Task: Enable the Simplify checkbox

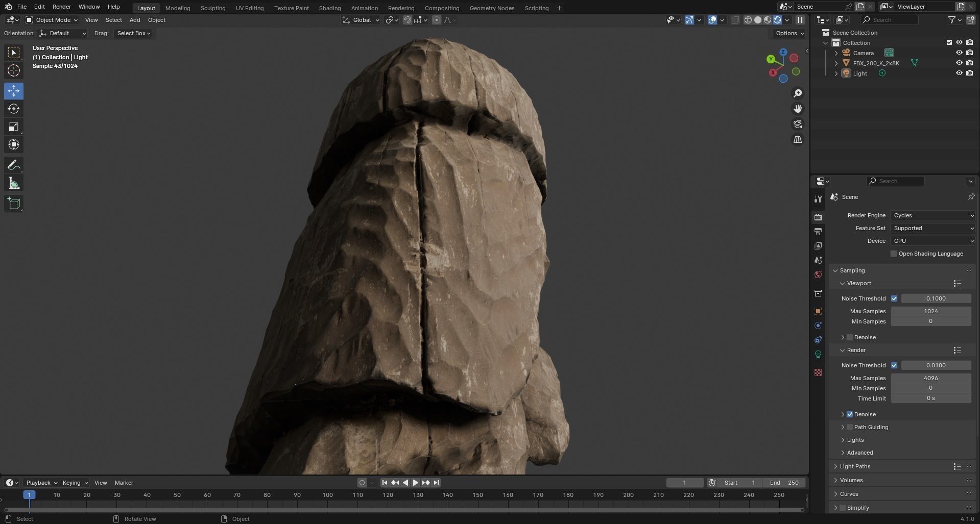Action: click(843, 508)
